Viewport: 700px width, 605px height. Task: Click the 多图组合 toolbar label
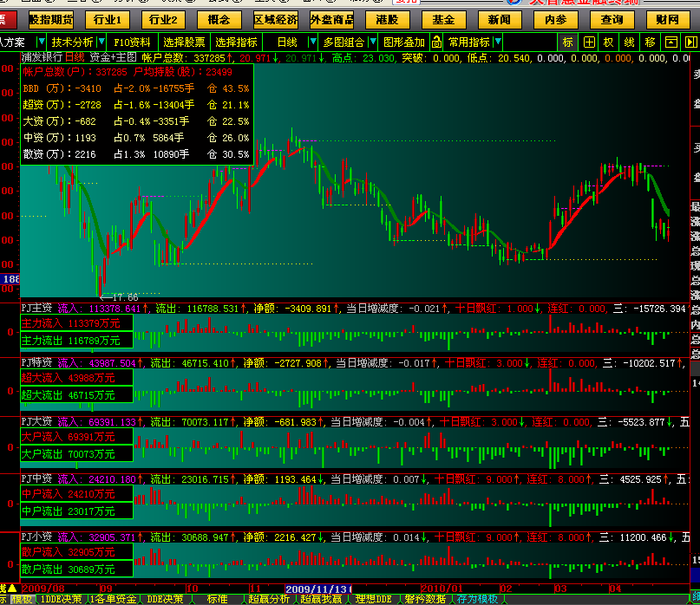tap(343, 42)
